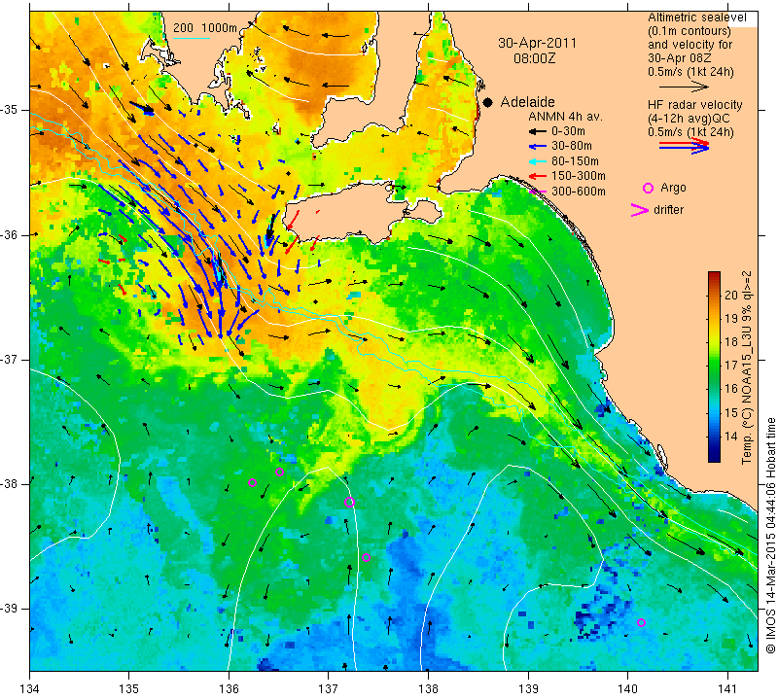Click the red 150-300m legend arrow

537,176
